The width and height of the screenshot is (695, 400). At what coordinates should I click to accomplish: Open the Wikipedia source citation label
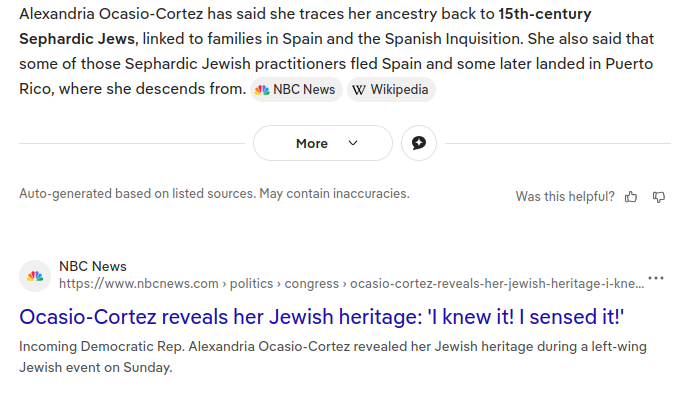(x=391, y=90)
